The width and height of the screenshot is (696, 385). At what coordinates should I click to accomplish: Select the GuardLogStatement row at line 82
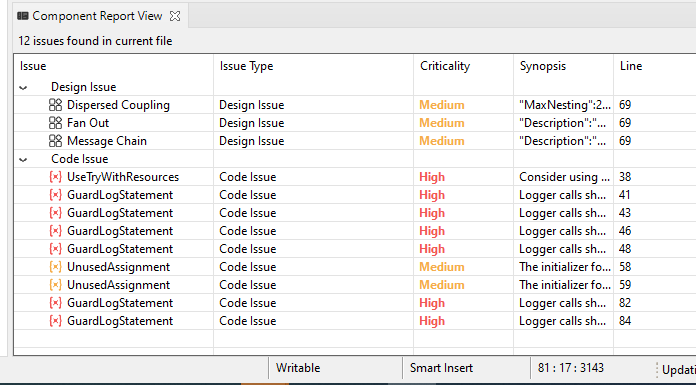(x=355, y=303)
